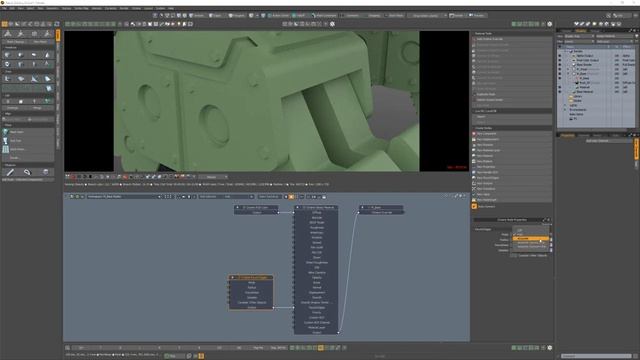This screenshot has height=360, width=640.
Task: Click the orange icon in the bottom status bar
Action: tap(201, 356)
